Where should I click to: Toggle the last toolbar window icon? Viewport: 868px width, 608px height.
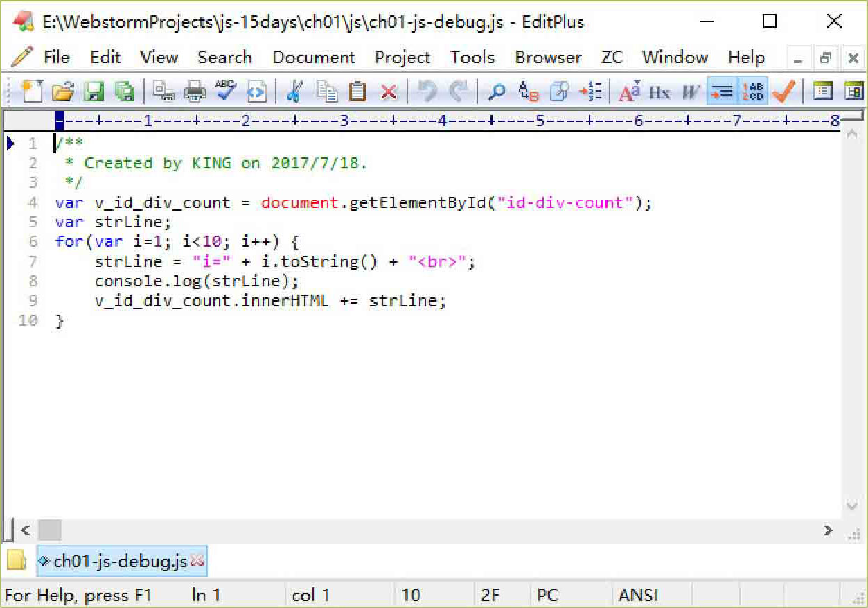(x=854, y=92)
